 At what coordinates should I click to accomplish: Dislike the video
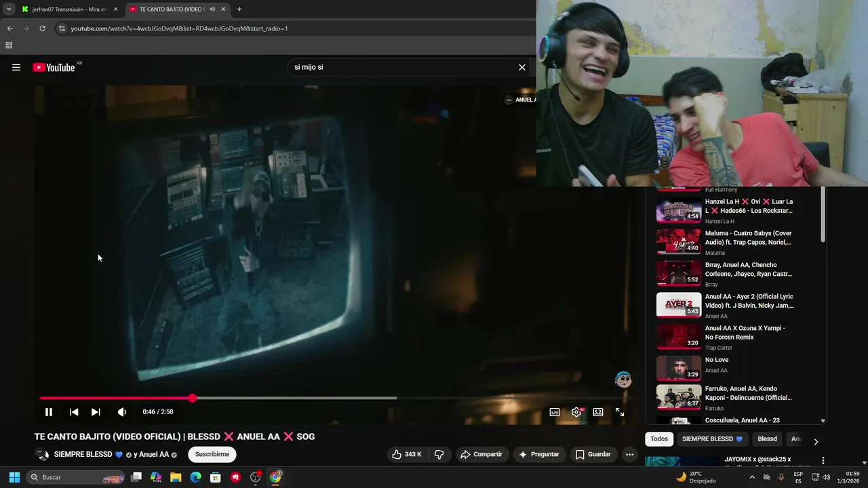click(x=439, y=454)
